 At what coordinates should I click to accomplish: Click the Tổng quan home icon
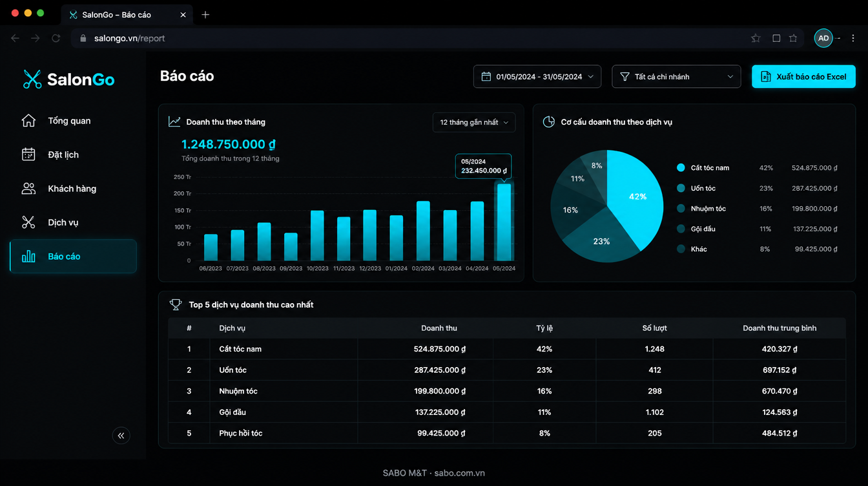[28, 121]
